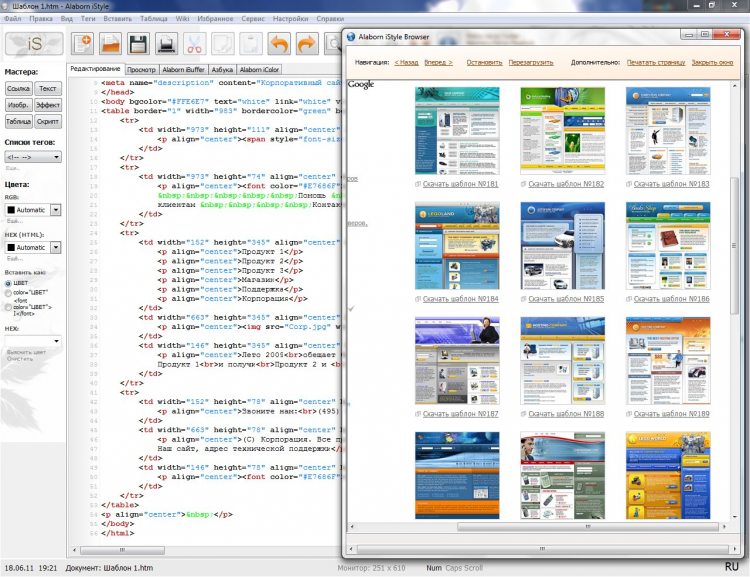Select the font color="ЦВЕТ" radio option
Screen dimensions: 750x577
tap(9, 307)
